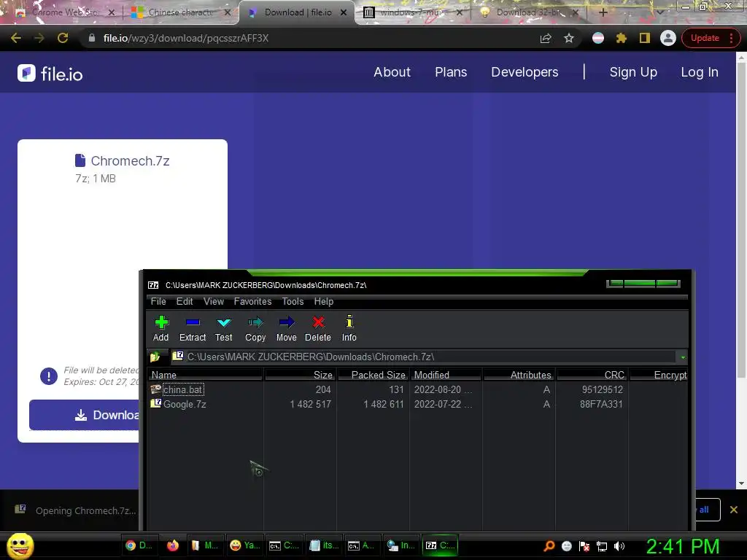
Task: Click the Chrome taskbar button
Action: 139,545
